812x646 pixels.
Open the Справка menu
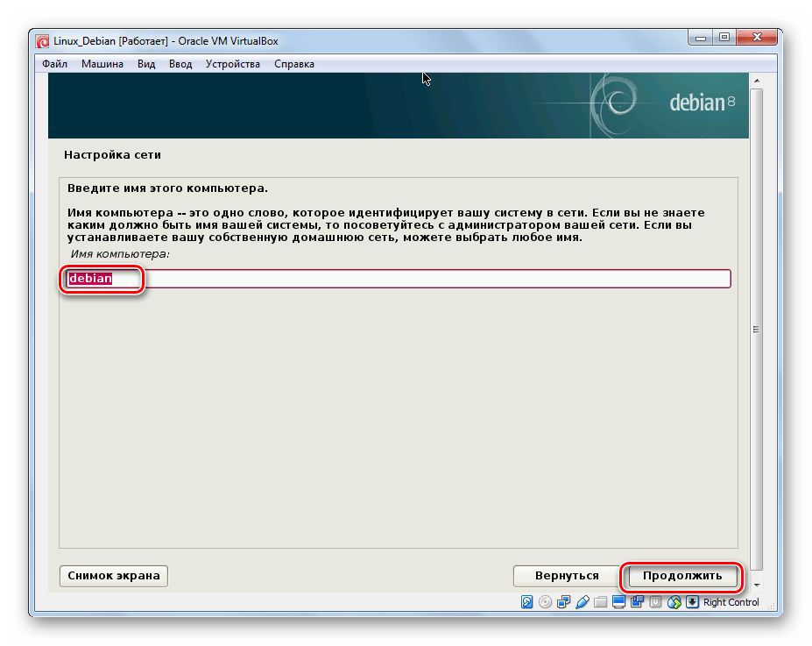coord(293,64)
